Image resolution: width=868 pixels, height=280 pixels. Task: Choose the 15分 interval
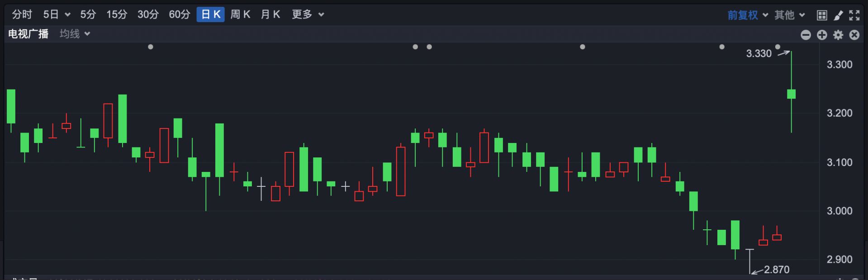[x=117, y=14]
